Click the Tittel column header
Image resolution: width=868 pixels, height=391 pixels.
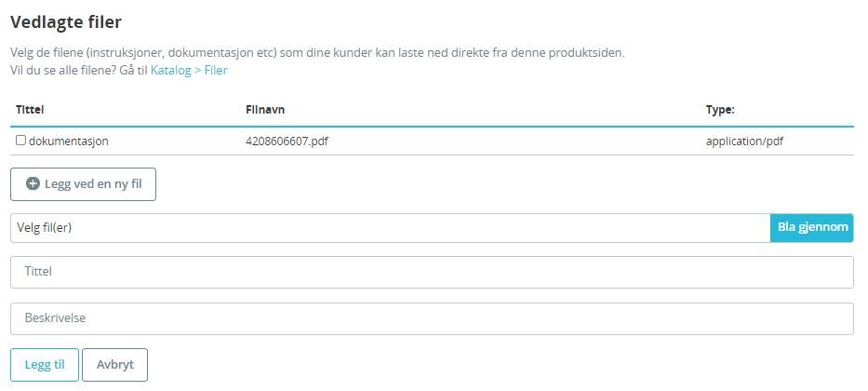[x=30, y=110]
